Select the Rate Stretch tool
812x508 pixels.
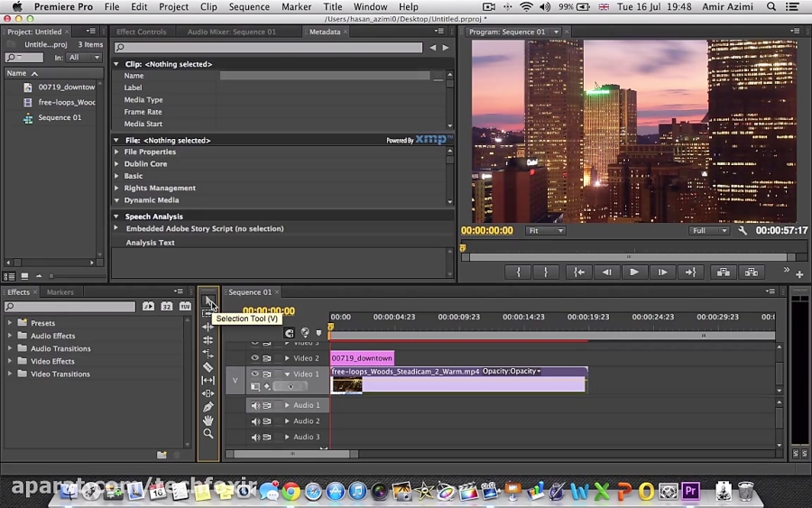click(208, 354)
